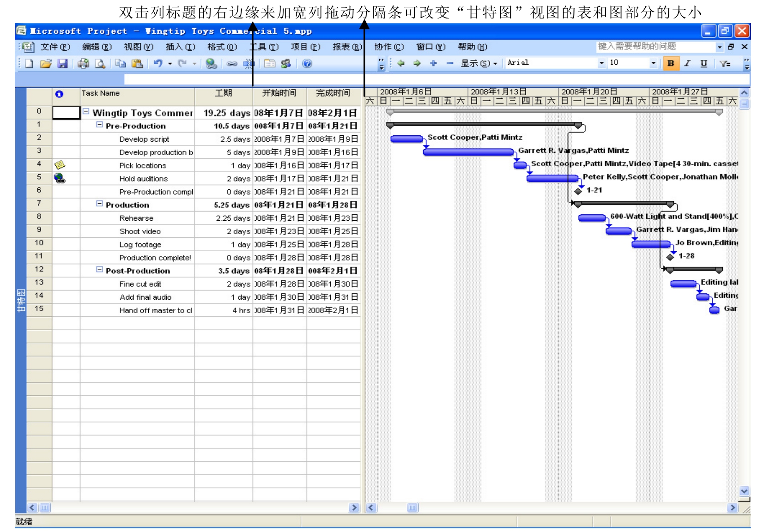Hide subtasks with minus icon
The height and width of the screenshot is (532, 776).
449,63
